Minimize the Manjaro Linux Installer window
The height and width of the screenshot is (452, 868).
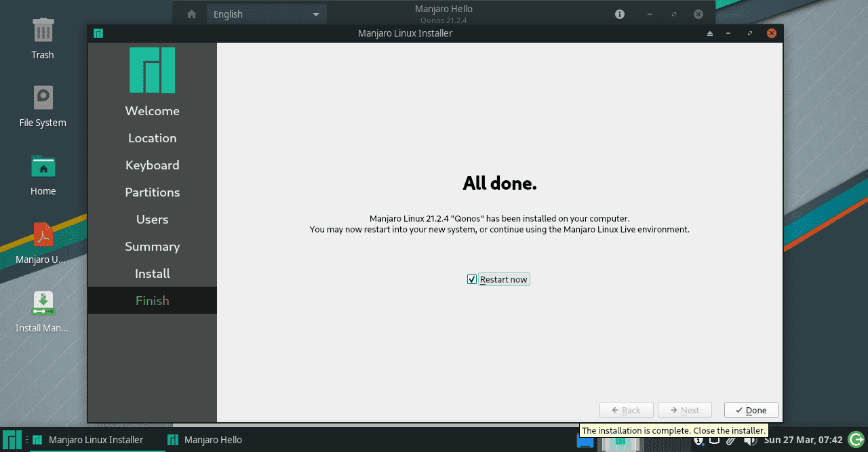(x=729, y=33)
